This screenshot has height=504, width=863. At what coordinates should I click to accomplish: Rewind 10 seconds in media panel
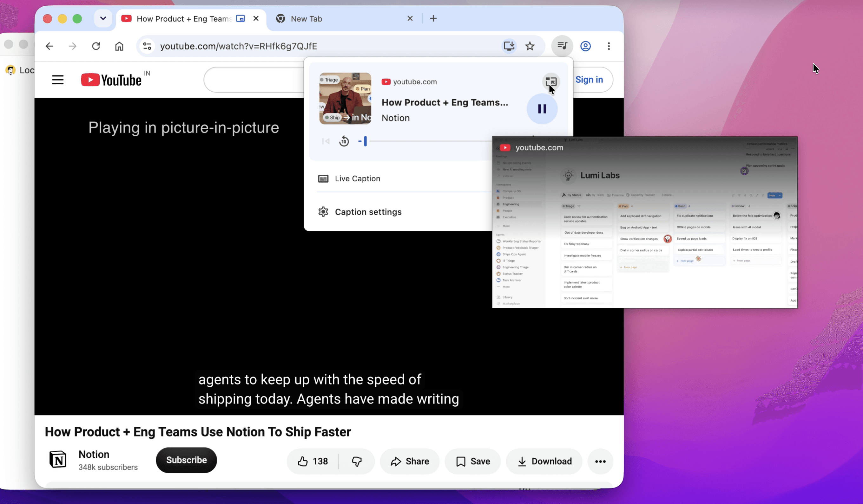point(344,141)
